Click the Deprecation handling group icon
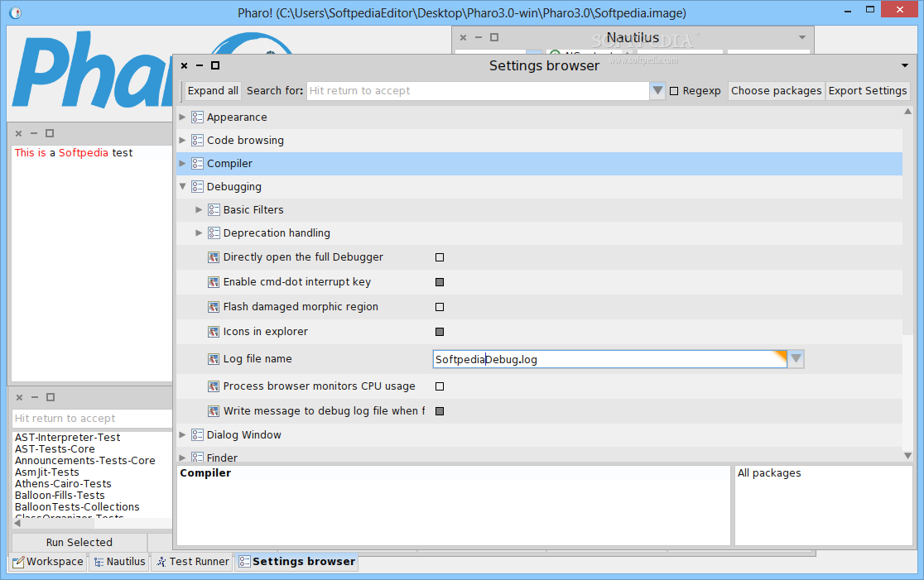The width and height of the screenshot is (924, 580). pos(214,233)
